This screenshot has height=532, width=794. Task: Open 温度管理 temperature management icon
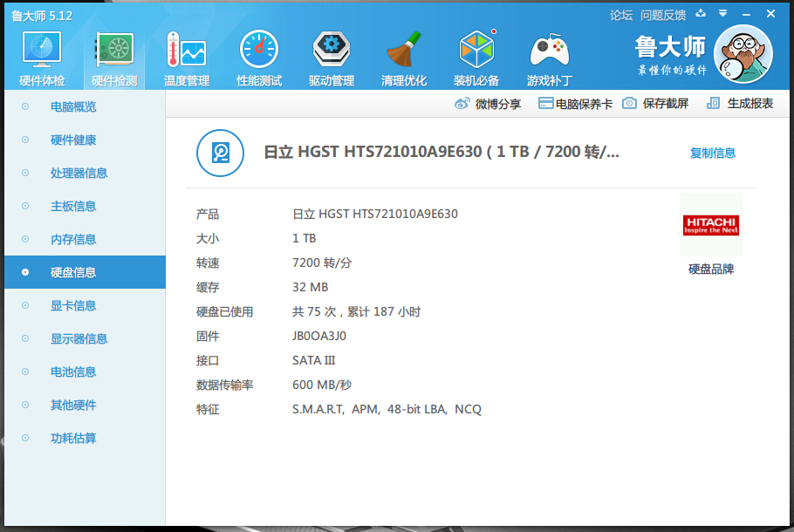coord(187,50)
